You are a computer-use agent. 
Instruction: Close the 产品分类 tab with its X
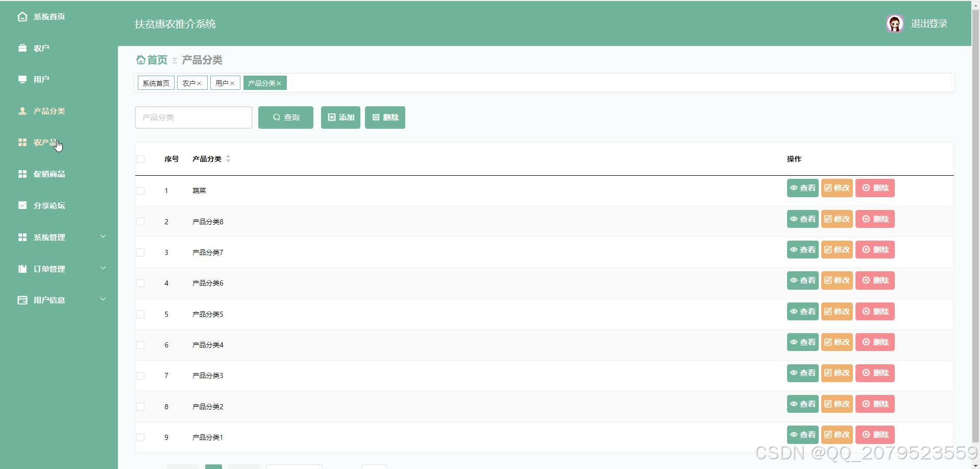279,83
